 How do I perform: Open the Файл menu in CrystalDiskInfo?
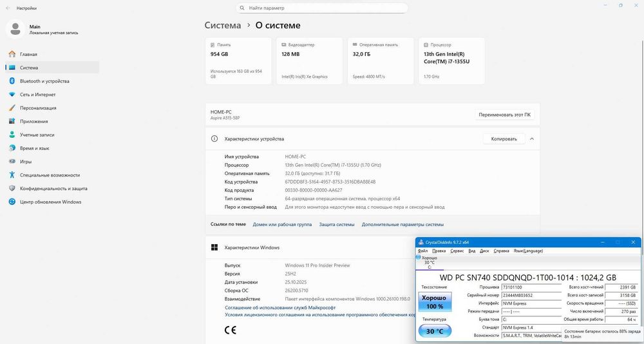pos(422,251)
